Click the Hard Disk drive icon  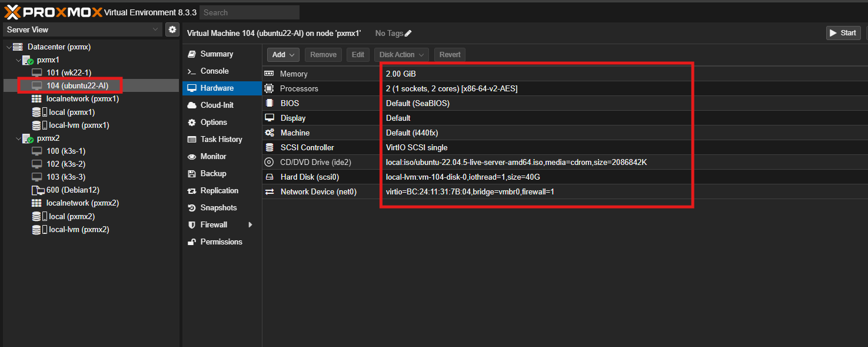269,177
